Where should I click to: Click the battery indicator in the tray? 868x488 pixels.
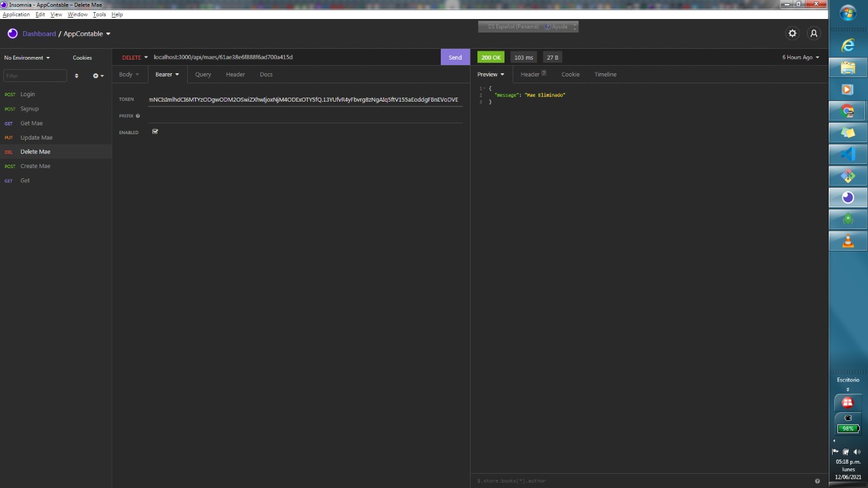tap(848, 428)
